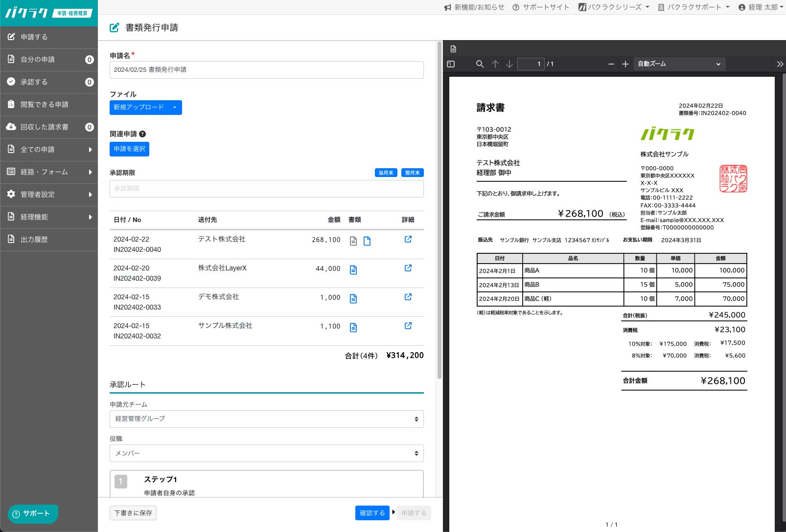The height and width of the screenshot is (532, 786).
Task: Open details link icon for 株式会社LayerX
Action: (408, 268)
